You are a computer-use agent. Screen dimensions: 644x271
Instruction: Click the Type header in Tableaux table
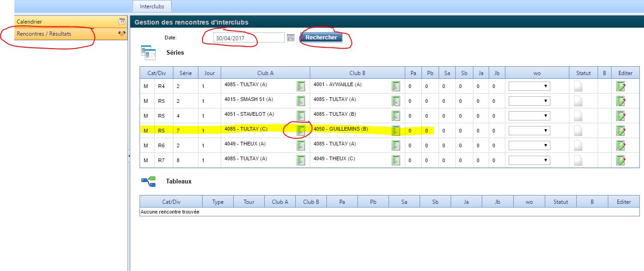pos(218,202)
